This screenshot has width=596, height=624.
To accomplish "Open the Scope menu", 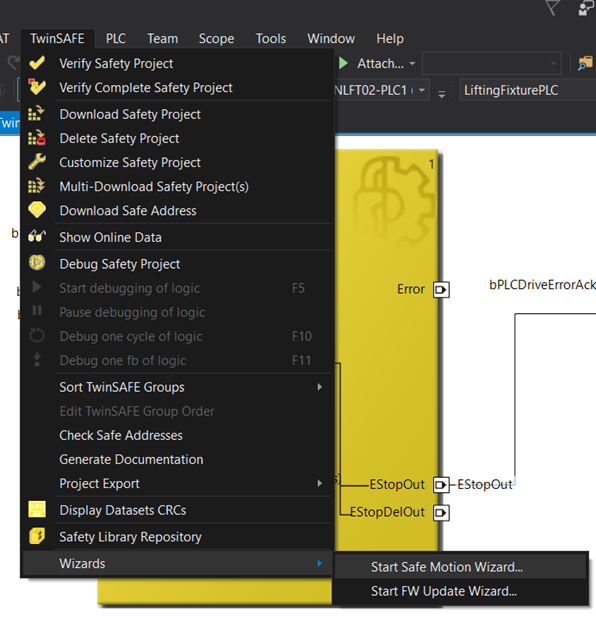I will (x=216, y=39).
